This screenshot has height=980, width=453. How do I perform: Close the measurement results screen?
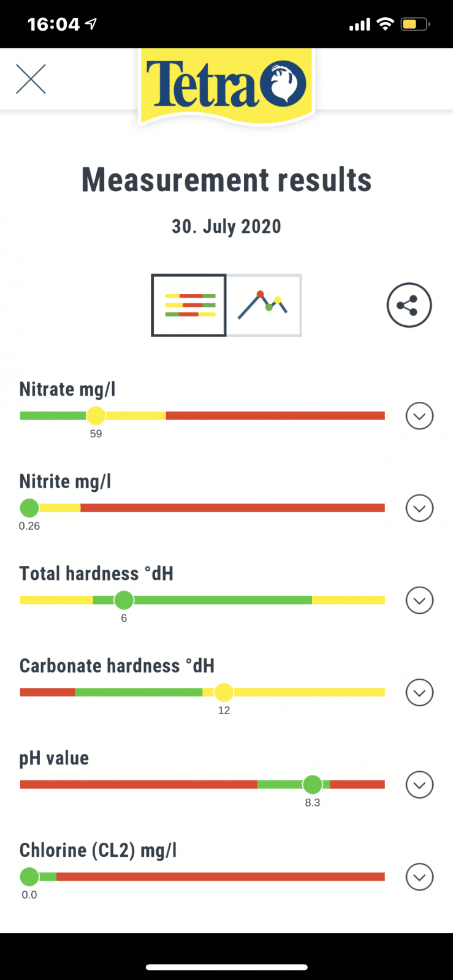(x=31, y=79)
